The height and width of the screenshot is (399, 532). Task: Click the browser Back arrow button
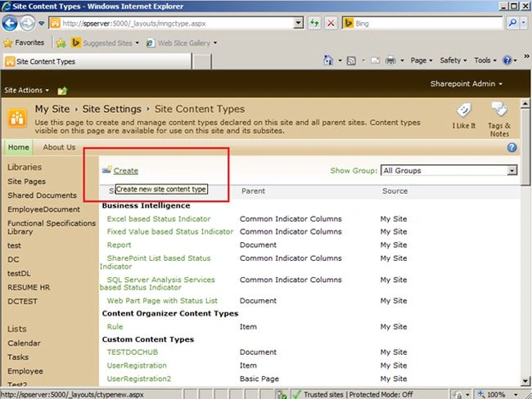pos(10,24)
